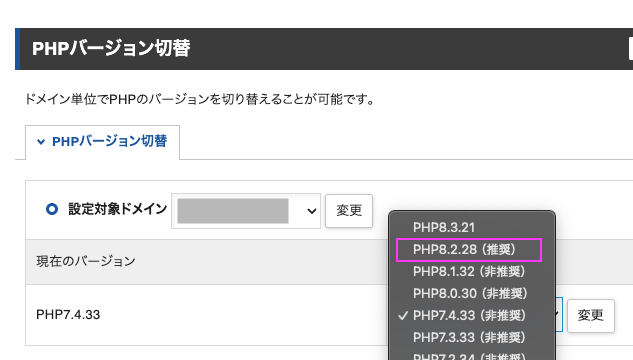Choose the checked PHP7.4.33 (非推奨) item

(472, 315)
